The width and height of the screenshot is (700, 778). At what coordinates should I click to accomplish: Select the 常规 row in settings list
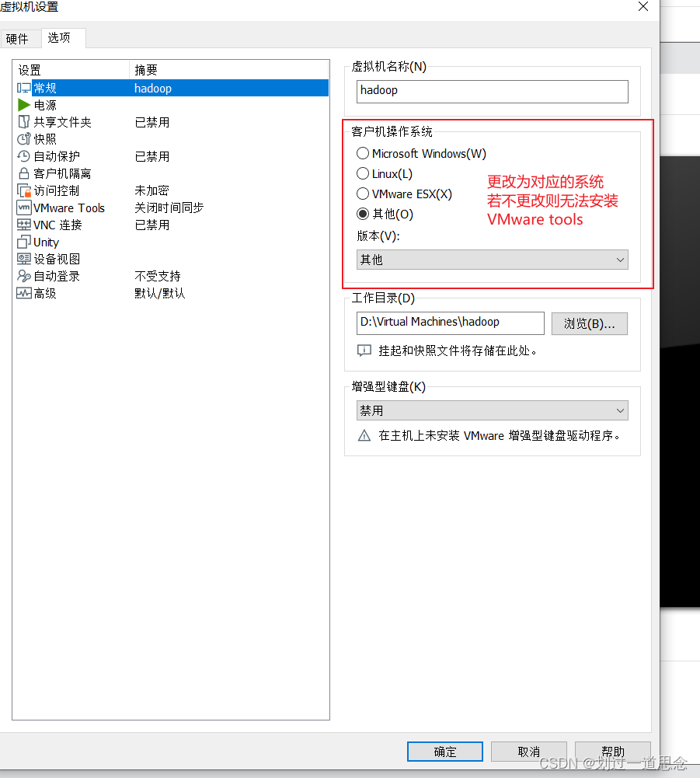pyautogui.click(x=172, y=89)
